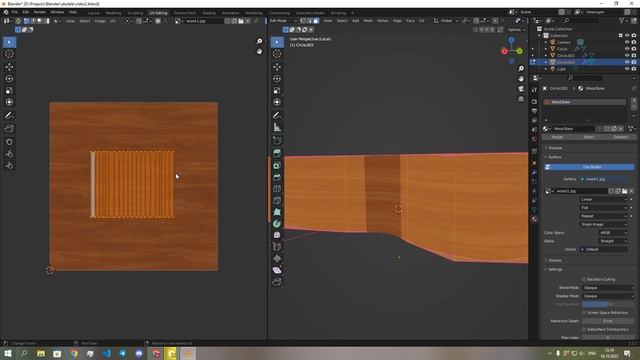640x360 pixels.
Task: Open Shadow Mode dropdown set to Opaque
Action: click(608, 296)
